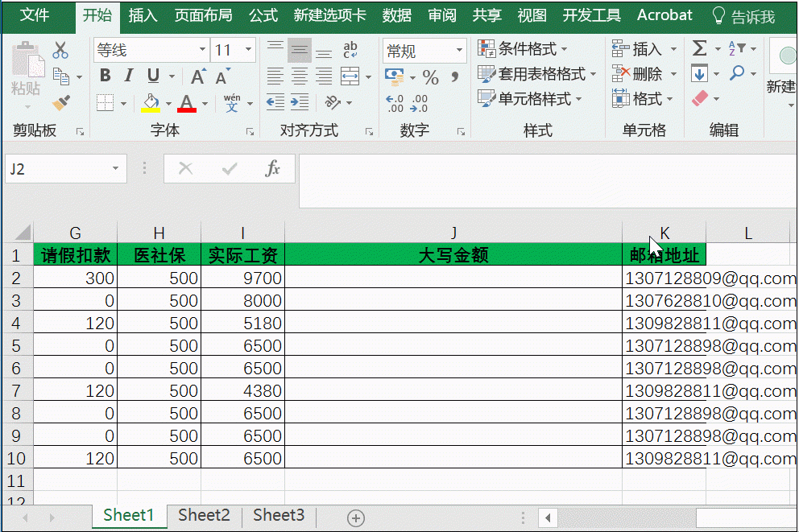The height and width of the screenshot is (532, 799).
Task: Switch to the Sheet2 worksheet tab
Action: (203, 515)
